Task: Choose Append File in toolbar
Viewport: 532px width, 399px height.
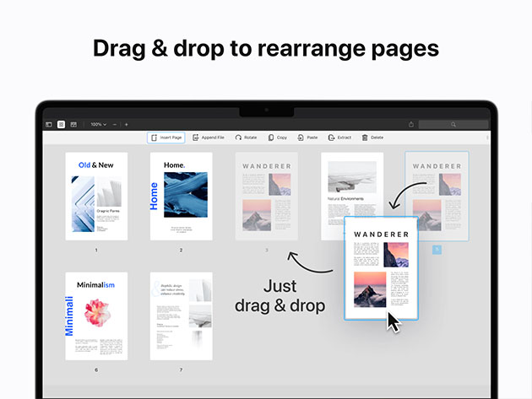Action: (x=208, y=137)
